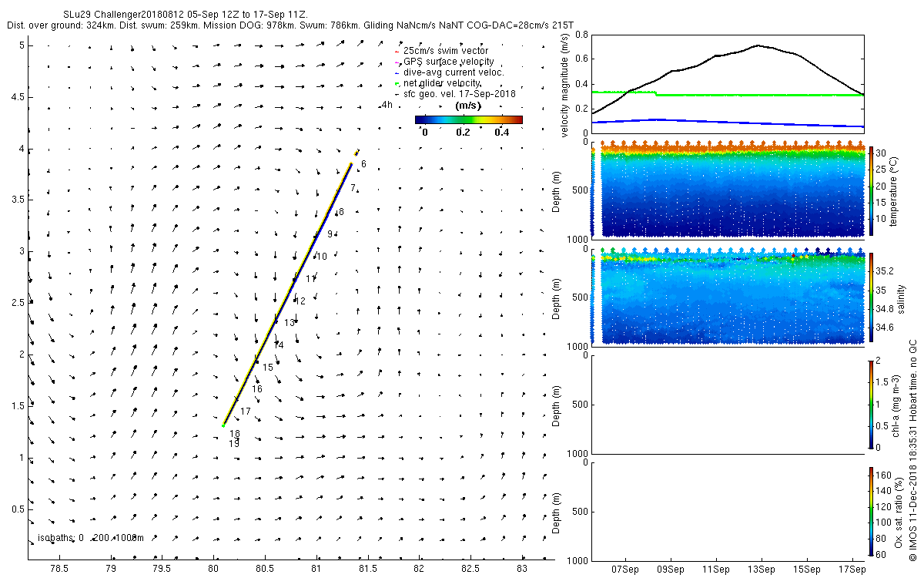
Task: Click the peak of the black velocity curve
Action: (758, 45)
